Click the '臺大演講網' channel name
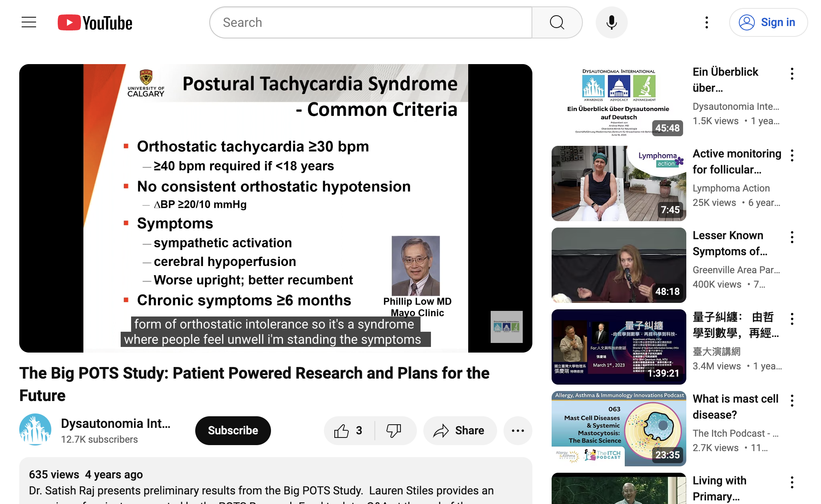This screenshot has height=504, width=821. [716, 352]
